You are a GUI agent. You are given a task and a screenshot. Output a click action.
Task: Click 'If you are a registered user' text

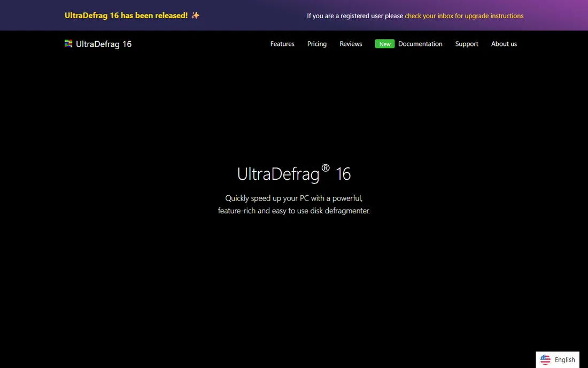pos(355,16)
